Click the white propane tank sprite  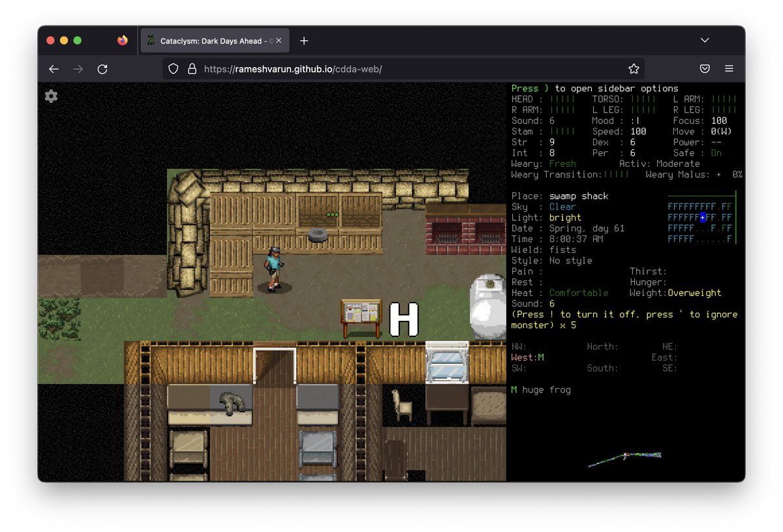tap(488, 306)
